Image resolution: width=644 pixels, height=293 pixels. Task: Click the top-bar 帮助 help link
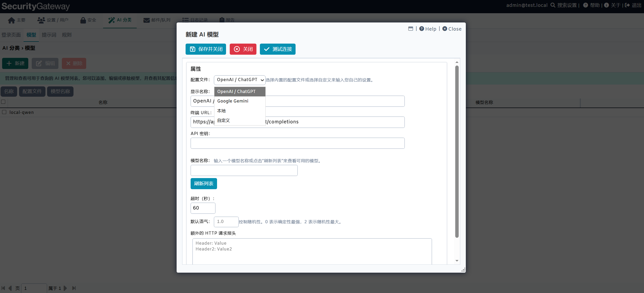591,5
